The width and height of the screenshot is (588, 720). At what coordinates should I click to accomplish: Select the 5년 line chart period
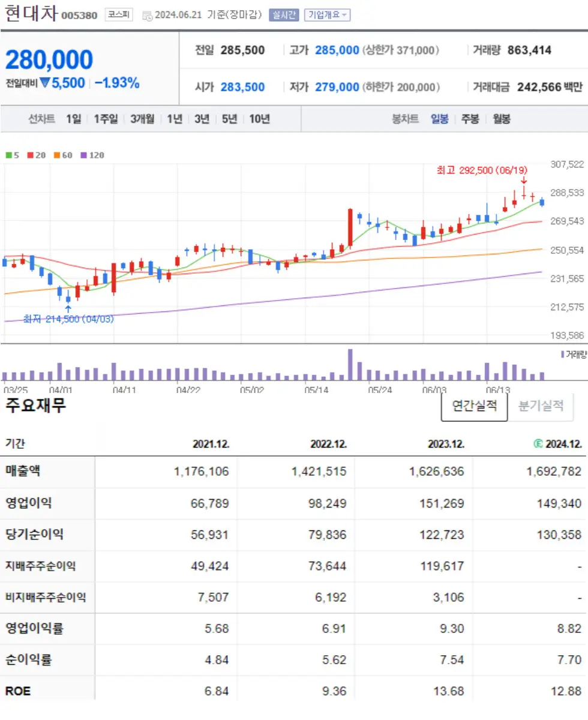(229, 119)
